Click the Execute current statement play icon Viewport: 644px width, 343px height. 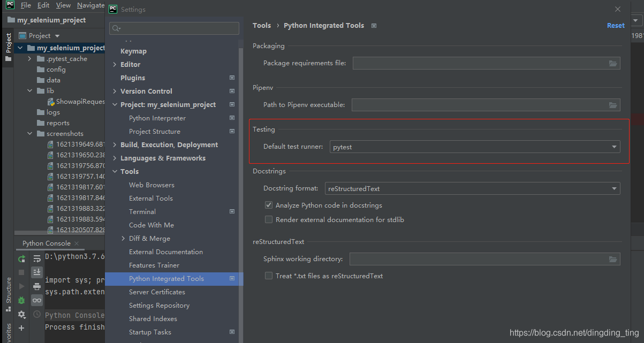pyautogui.click(x=22, y=286)
